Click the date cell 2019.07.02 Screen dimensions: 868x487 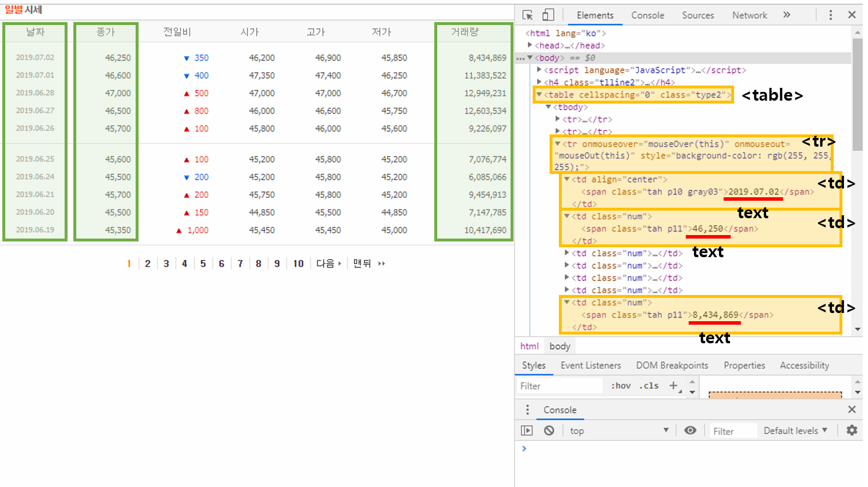click(x=35, y=58)
